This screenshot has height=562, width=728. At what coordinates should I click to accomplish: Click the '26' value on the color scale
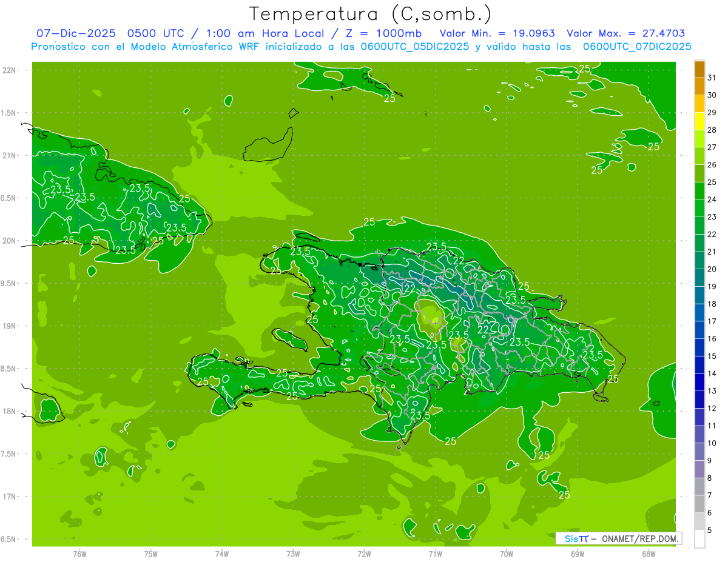click(x=712, y=164)
